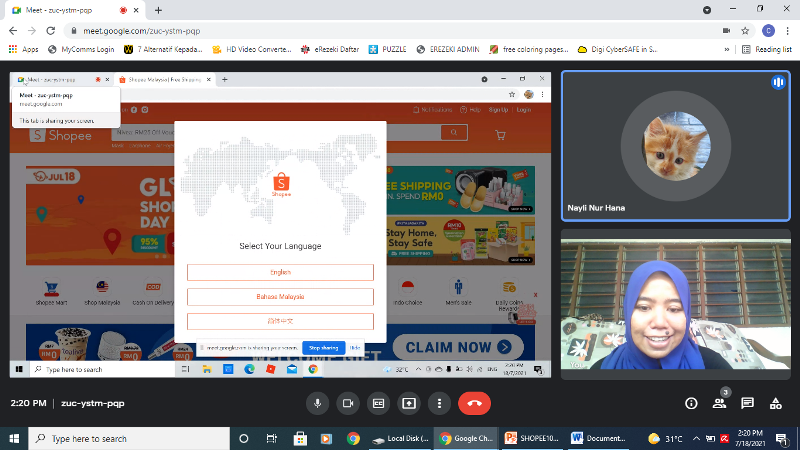The height and width of the screenshot is (450, 800).
Task: Toggle captions with the CC button
Action: (x=379, y=403)
